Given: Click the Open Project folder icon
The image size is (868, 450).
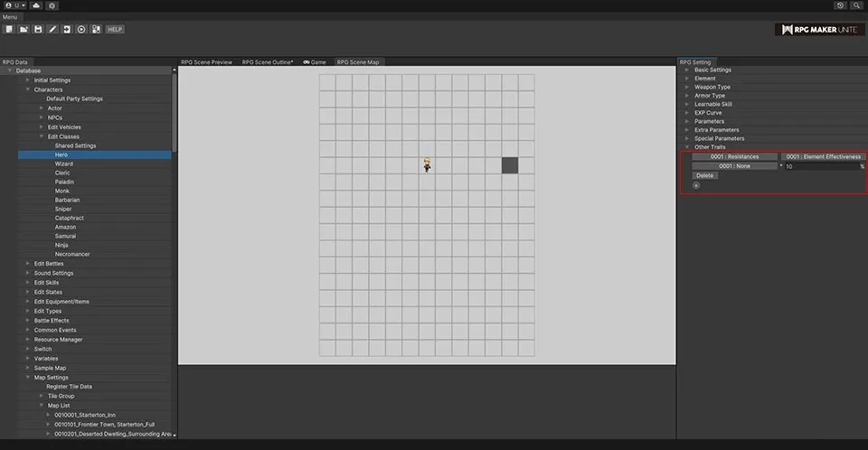Looking at the screenshot, I should [x=24, y=29].
